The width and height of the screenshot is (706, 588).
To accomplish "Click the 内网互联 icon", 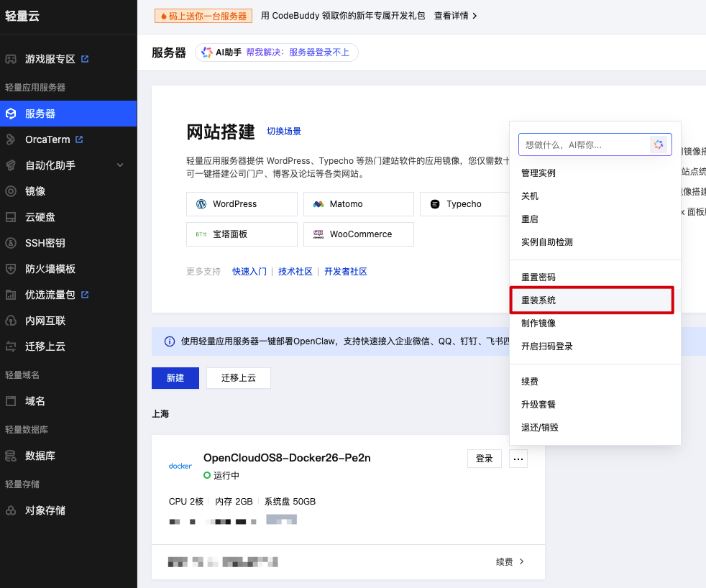I will click(x=11, y=321).
